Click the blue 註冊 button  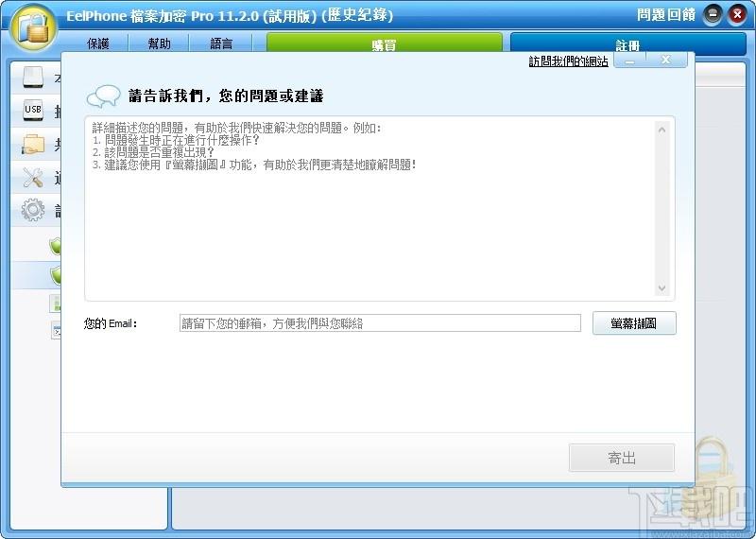[627, 43]
